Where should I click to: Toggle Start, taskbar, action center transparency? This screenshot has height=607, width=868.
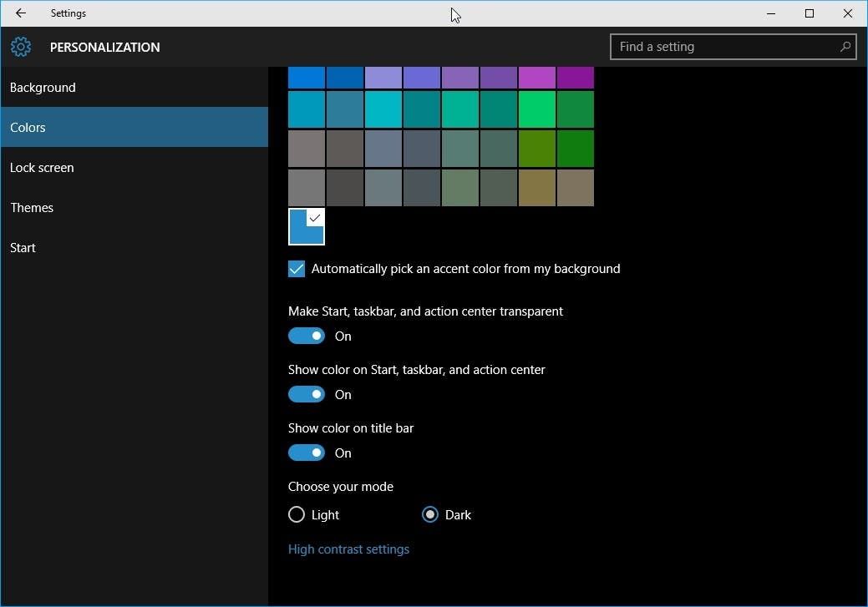[x=306, y=336]
